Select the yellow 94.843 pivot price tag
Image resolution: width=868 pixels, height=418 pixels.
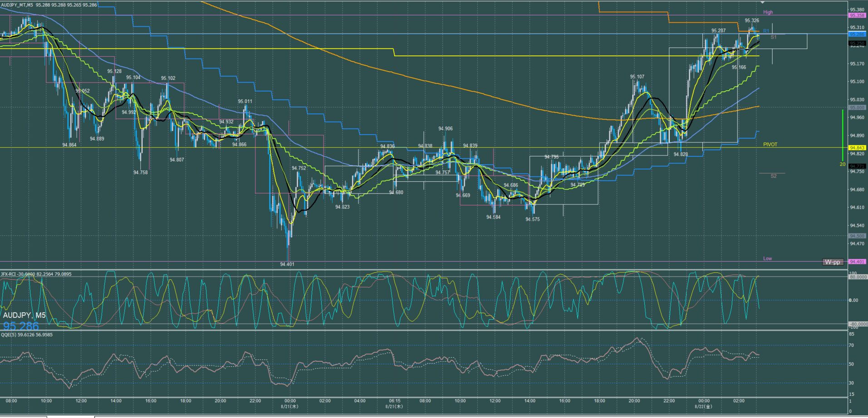[x=857, y=148]
